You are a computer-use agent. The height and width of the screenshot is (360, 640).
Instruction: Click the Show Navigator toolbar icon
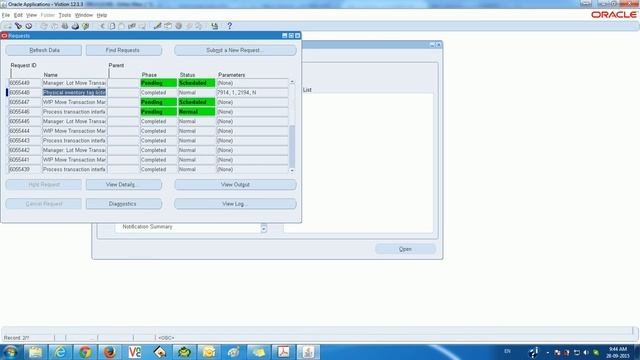(x=29, y=26)
